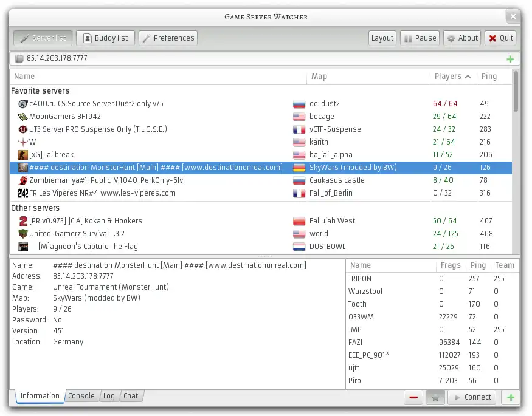Sort servers by Ping column header
532x416 pixels.
[494, 77]
